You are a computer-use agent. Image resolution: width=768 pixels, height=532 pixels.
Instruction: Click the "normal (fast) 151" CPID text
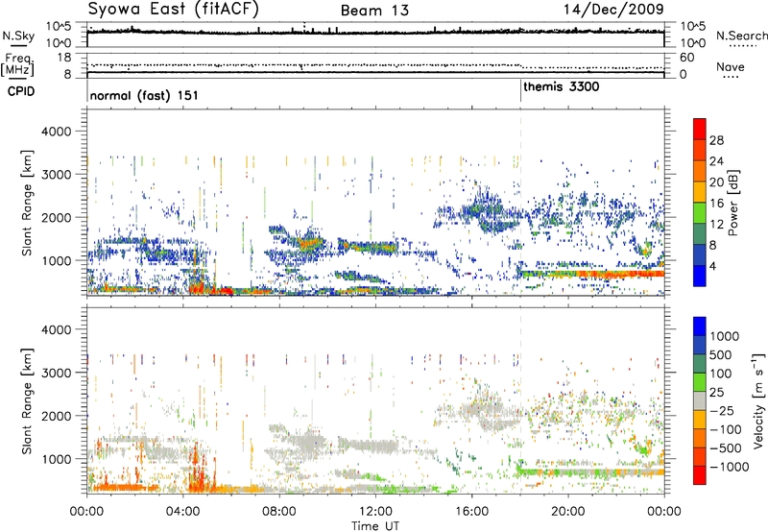point(144,95)
